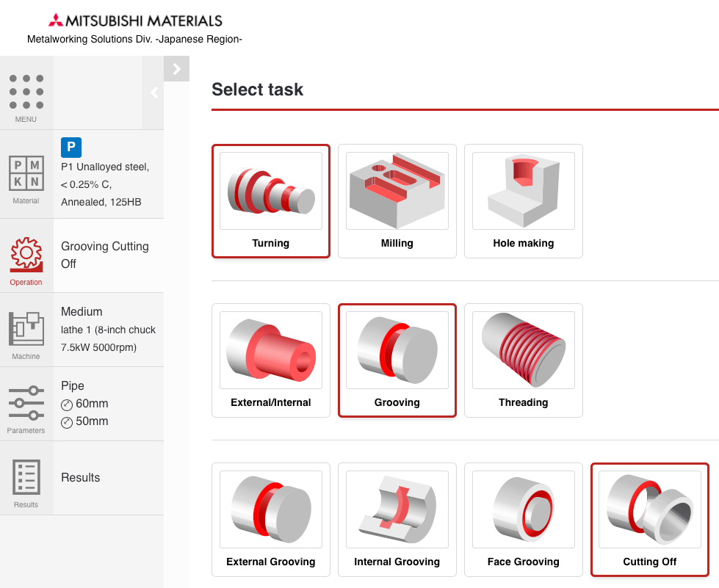Select the Grooving card
This screenshot has width=719, height=588.
point(397,360)
